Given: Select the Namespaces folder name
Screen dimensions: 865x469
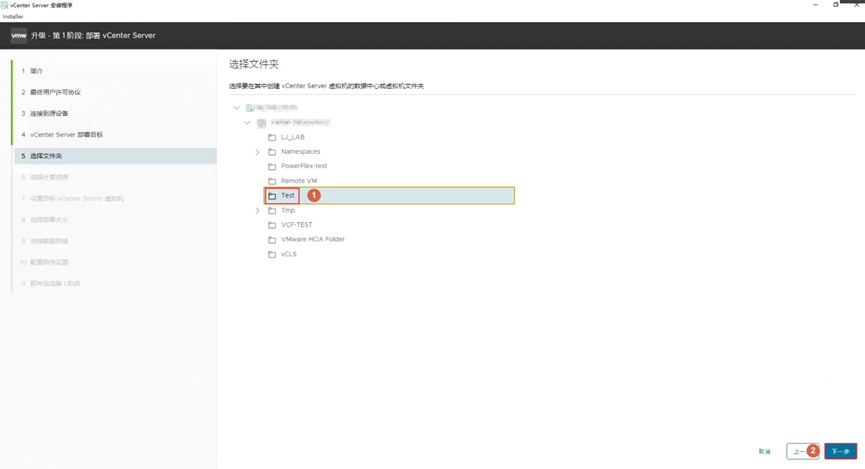Looking at the screenshot, I should [x=301, y=152].
